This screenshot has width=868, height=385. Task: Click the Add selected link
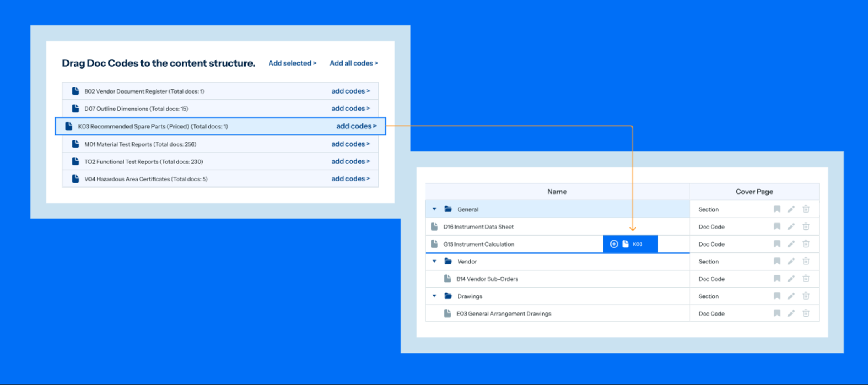(292, 63)
